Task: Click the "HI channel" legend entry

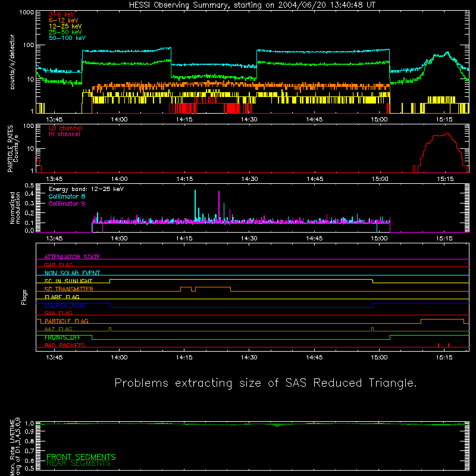Action: point(64,134)
